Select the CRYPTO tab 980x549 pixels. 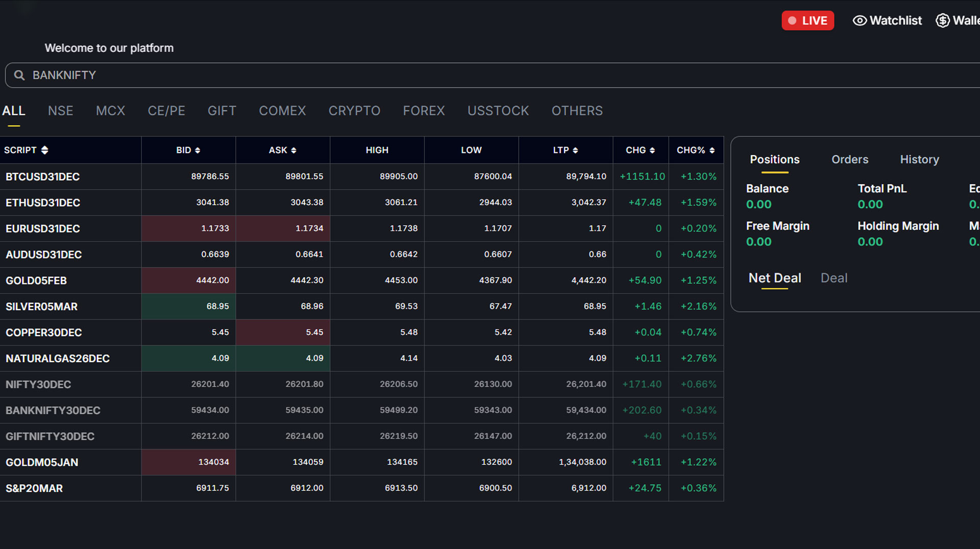pyautogui.click(x=354, y=111)
